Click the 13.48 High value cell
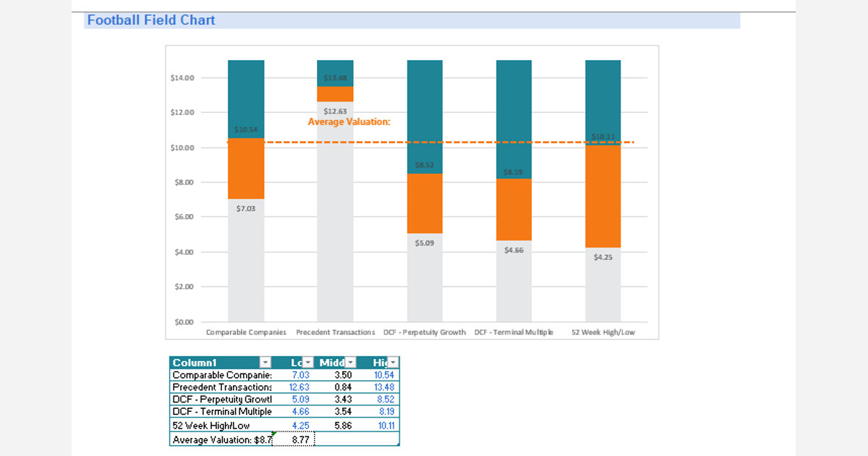Image resolution: width=868 pixels, height=456 pixels. click(384, 387)
